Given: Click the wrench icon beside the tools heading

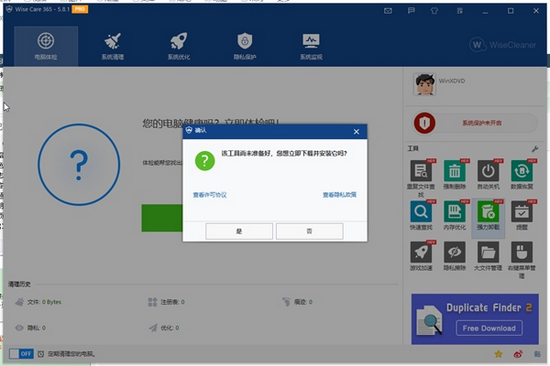Looking at the screenshot, I should (535, 149).
